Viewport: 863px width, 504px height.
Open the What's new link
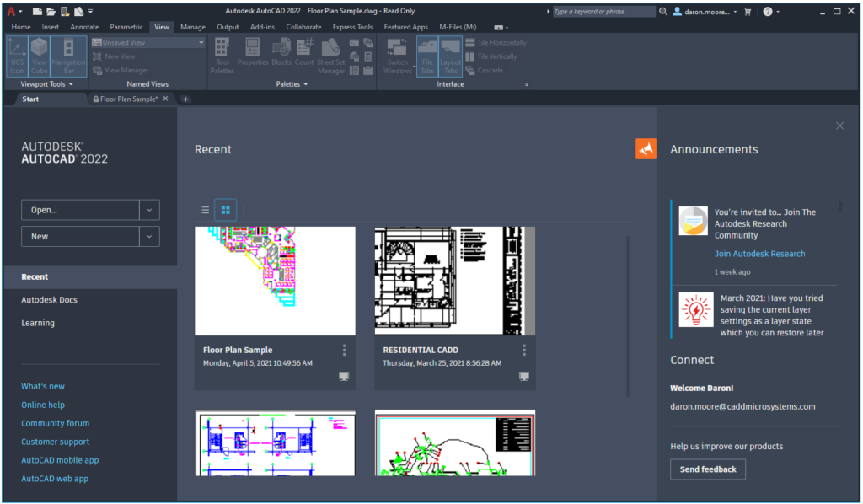tap(43, 386)
